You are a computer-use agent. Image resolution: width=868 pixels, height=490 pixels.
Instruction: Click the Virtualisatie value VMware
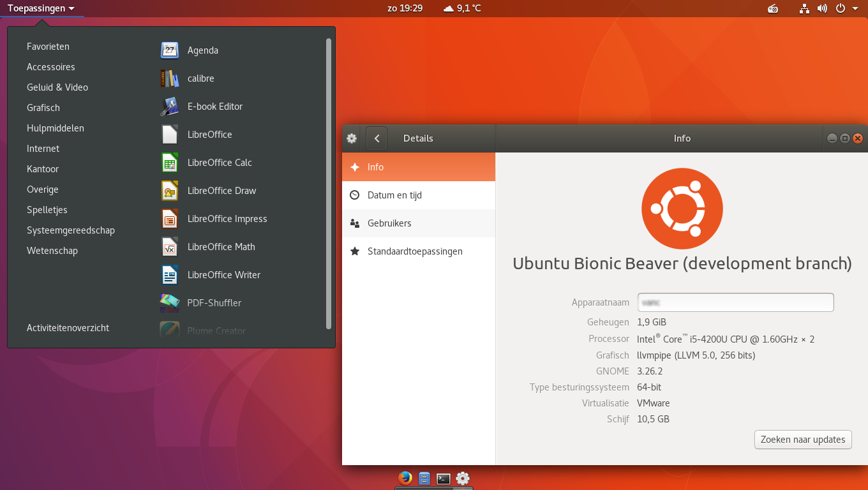click(654, 403)
